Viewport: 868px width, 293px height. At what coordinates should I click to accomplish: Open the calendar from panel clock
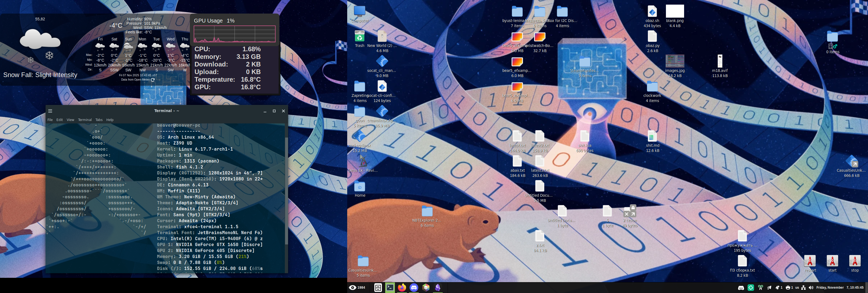[840, 288]
